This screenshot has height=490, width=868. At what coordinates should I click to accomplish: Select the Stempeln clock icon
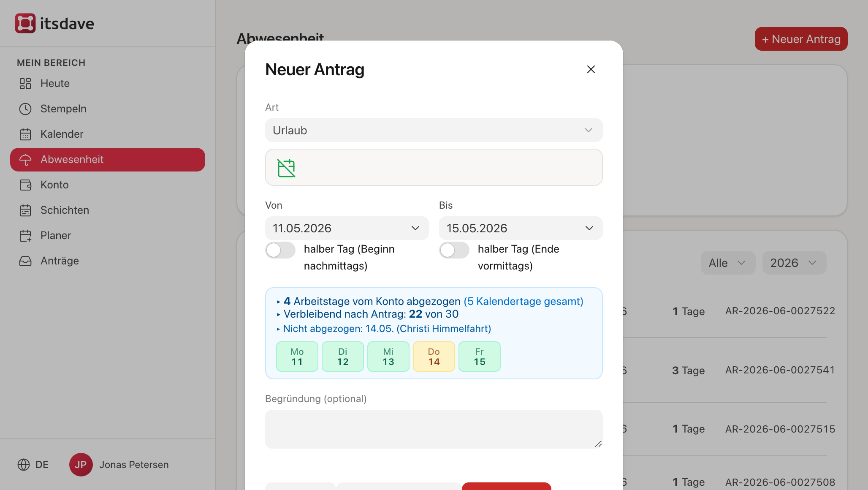point(25,109)
